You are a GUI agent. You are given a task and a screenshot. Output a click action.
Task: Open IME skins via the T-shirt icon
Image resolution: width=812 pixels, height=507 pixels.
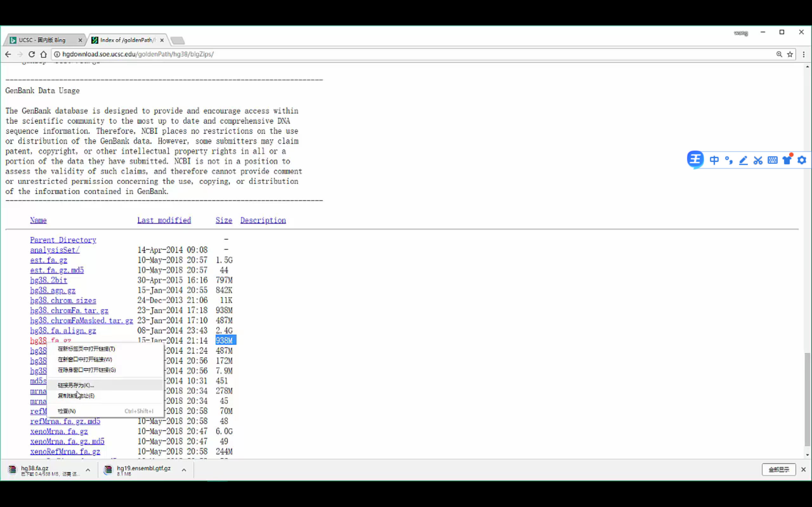pos(787,160)
